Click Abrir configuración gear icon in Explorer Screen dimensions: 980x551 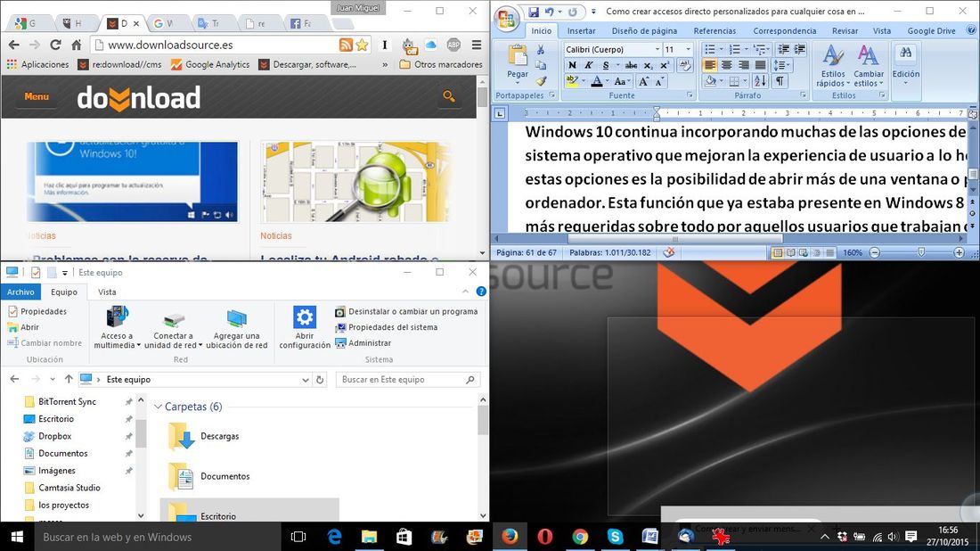pos(305,317)
